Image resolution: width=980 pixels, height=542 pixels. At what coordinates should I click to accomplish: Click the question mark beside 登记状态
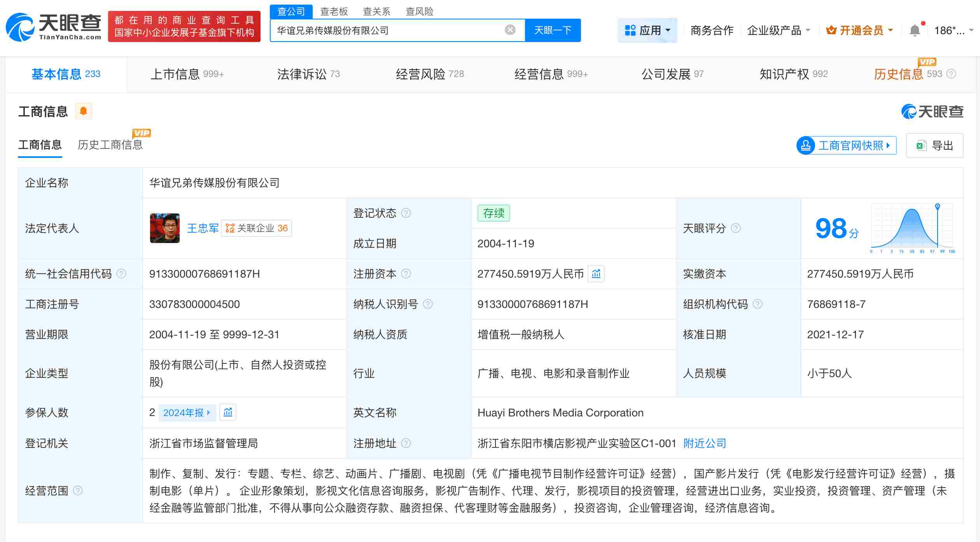click(406, 213)
